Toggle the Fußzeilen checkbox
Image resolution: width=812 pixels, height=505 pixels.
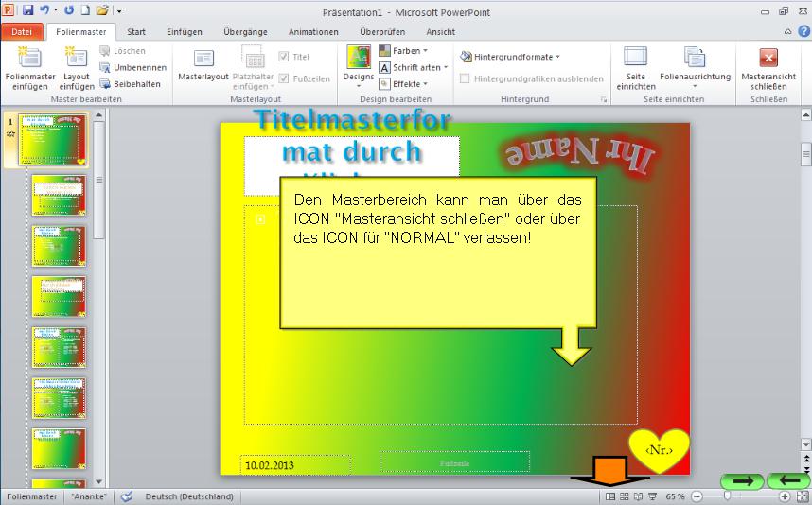[x=285, y=78]
